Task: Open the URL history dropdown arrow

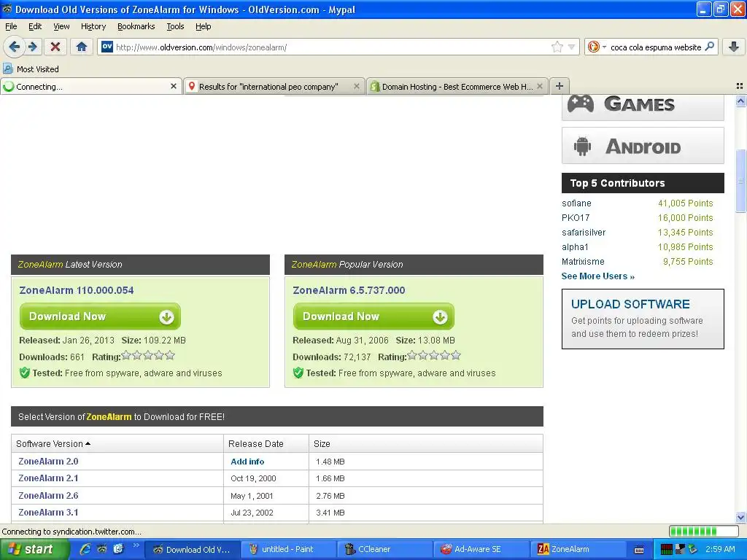Action: tap(572, 47)
